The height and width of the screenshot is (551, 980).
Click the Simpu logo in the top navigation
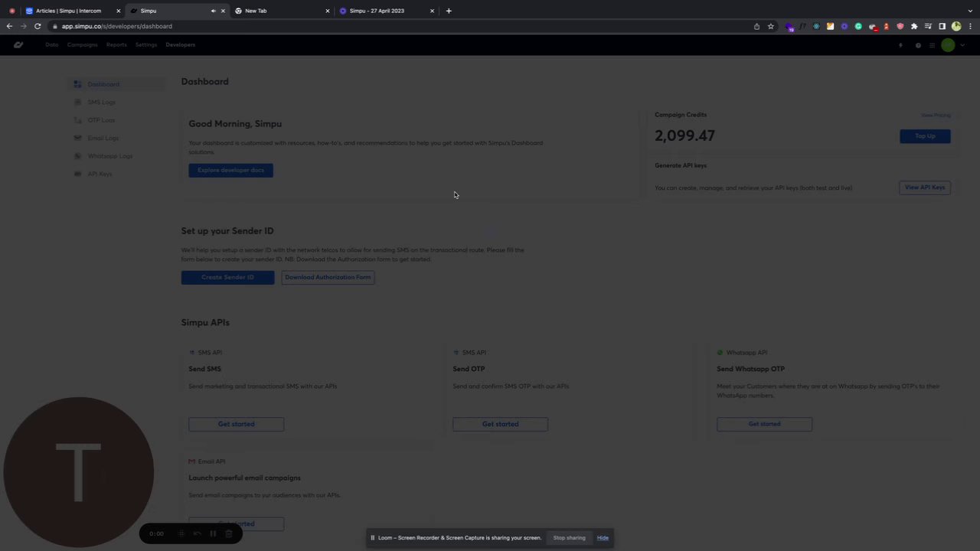18,44
